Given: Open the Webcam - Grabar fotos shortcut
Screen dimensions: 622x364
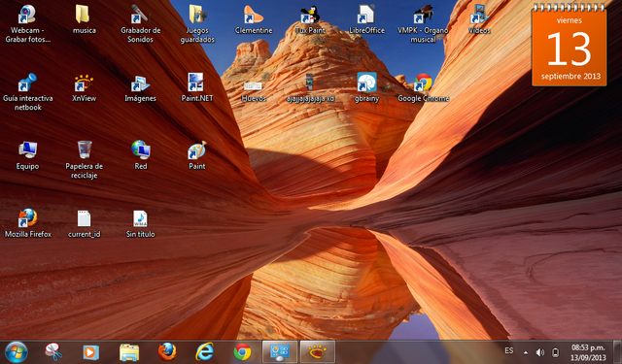Looking at the screenshot, I should (x=27, y=23).
